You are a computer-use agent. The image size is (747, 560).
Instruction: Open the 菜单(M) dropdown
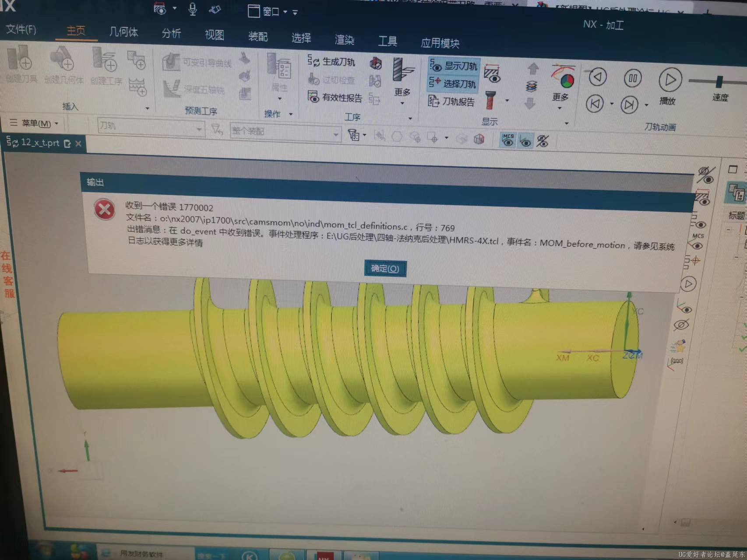click(x=34, y=123)
